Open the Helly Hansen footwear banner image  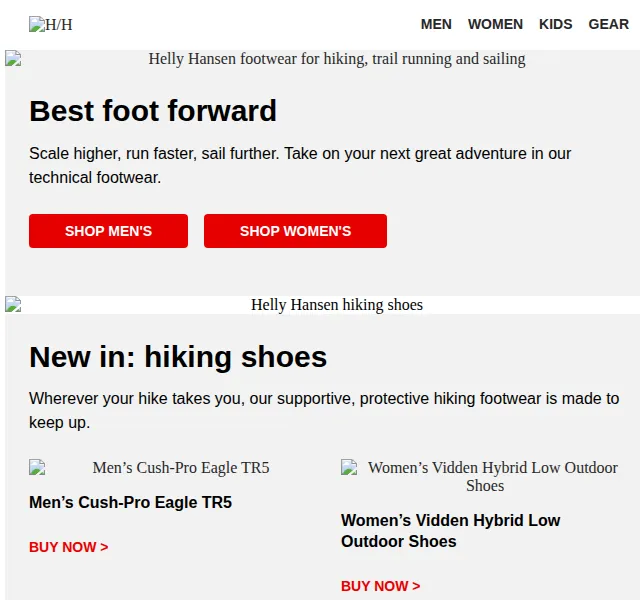click(x=322, y=59)
